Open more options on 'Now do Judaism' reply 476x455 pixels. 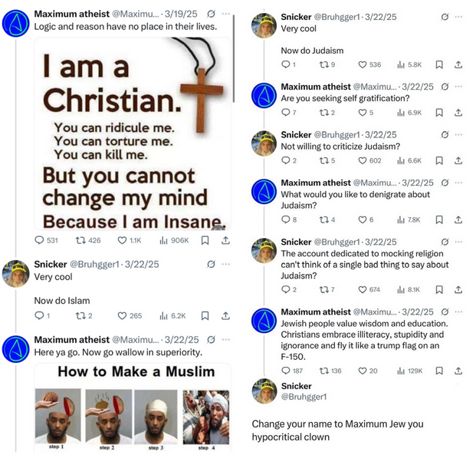tap(458, 16)
